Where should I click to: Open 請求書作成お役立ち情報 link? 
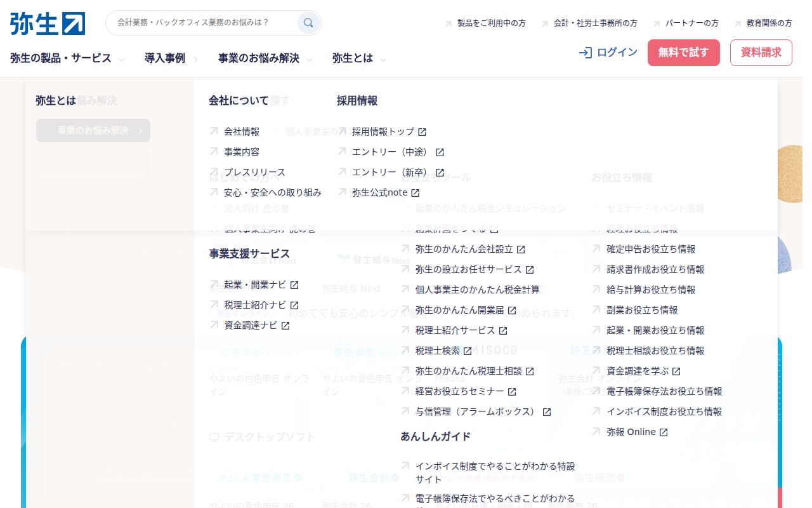tap(655, 270)
